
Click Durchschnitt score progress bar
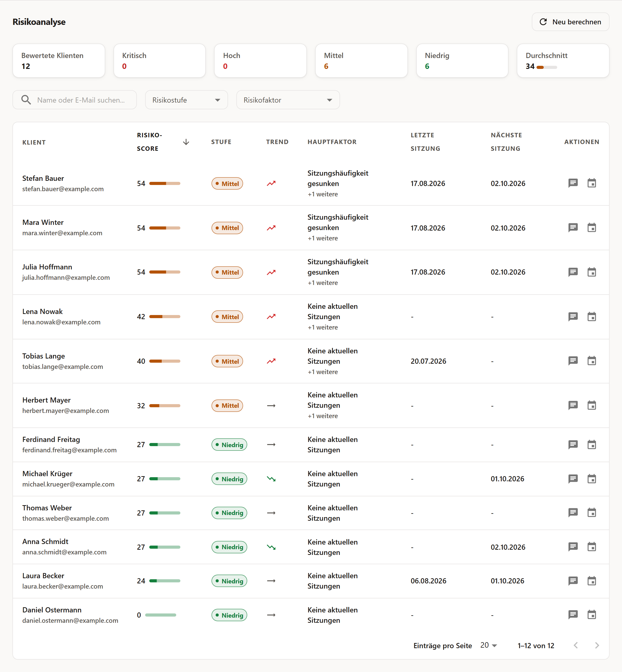(x=547, y=67)
